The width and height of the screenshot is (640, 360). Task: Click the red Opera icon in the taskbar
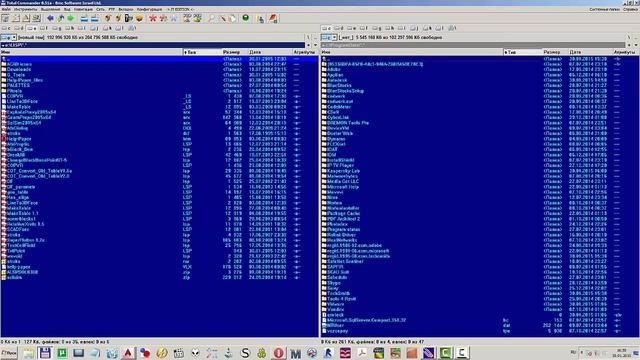(278, 353)
